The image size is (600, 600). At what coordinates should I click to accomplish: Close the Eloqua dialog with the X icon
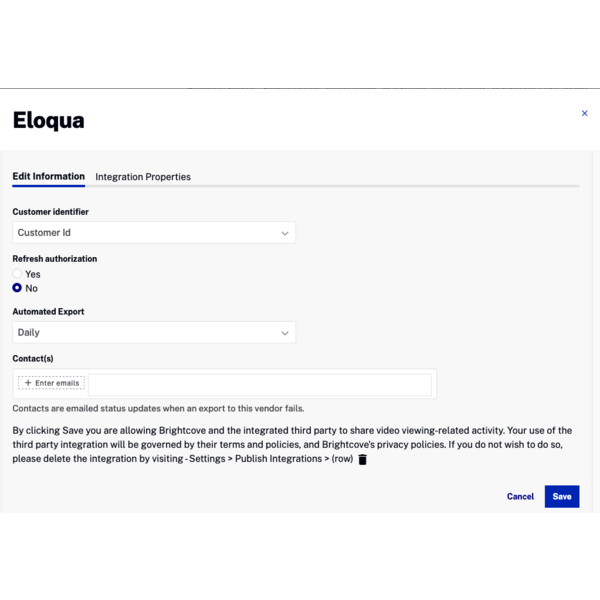(584, 113)
